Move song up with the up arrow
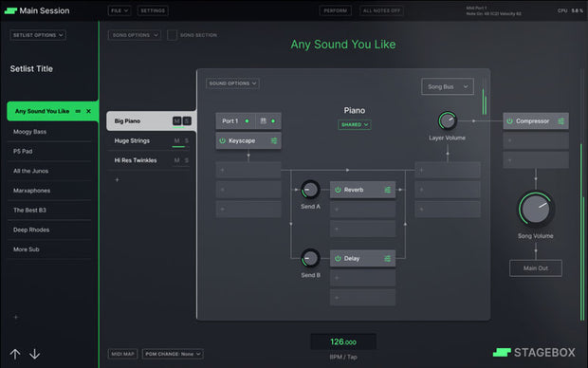This screenshot has height=368, width=588. [15, 354]
